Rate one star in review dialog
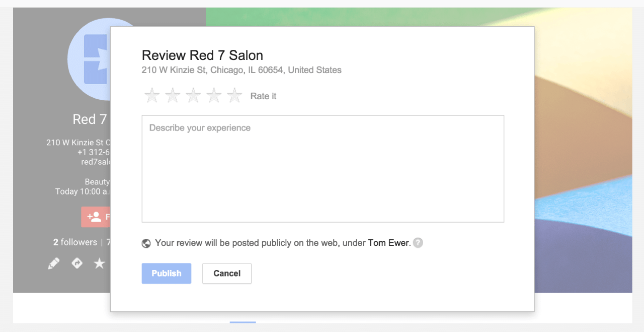Screen dimensions: 644x332 tap(152, 96)
